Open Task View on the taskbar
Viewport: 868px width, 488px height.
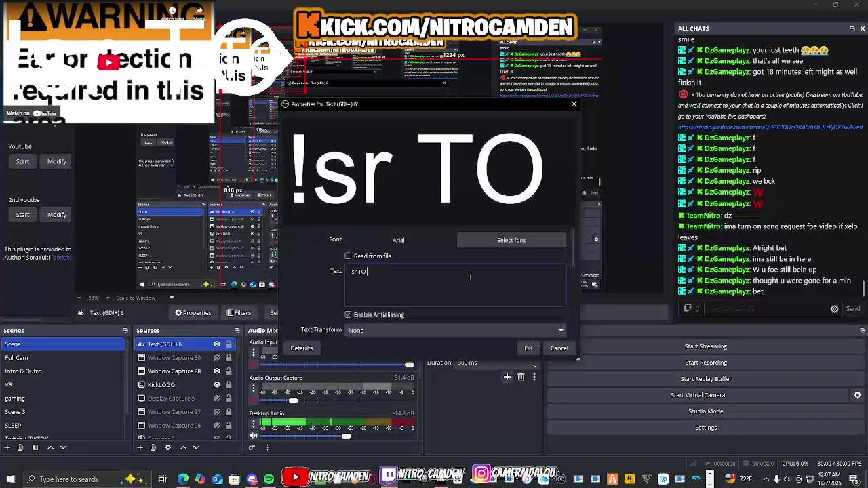163,479
